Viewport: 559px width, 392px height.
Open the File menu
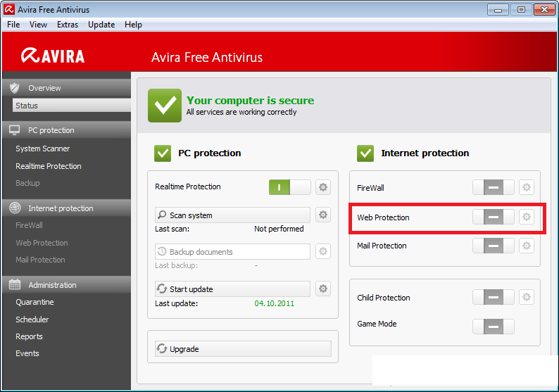click(13, 25)
